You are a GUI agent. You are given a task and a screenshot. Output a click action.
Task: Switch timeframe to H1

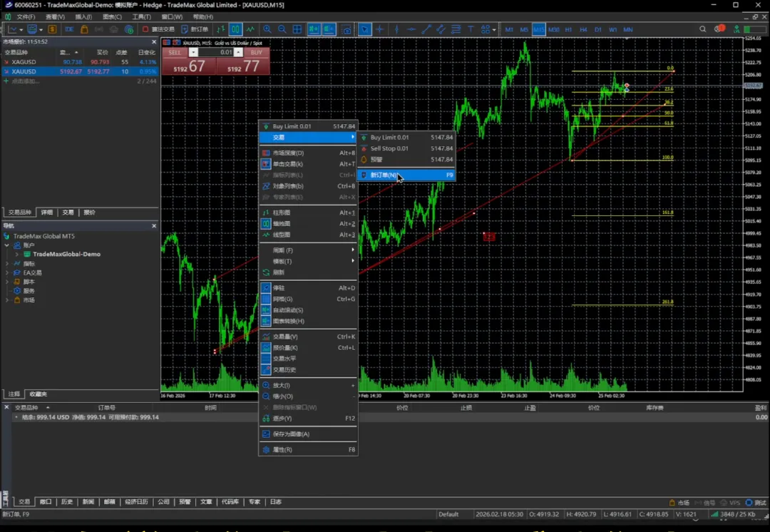pos(568,29)
